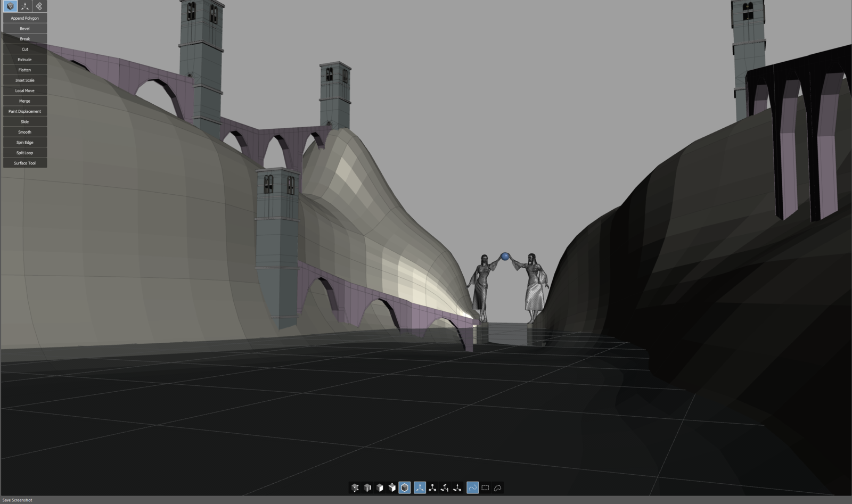Select vertex selection mode cube icon
The width and height of the screenshot is (852, 504).
pyautogui.click(x=355, y=488)
